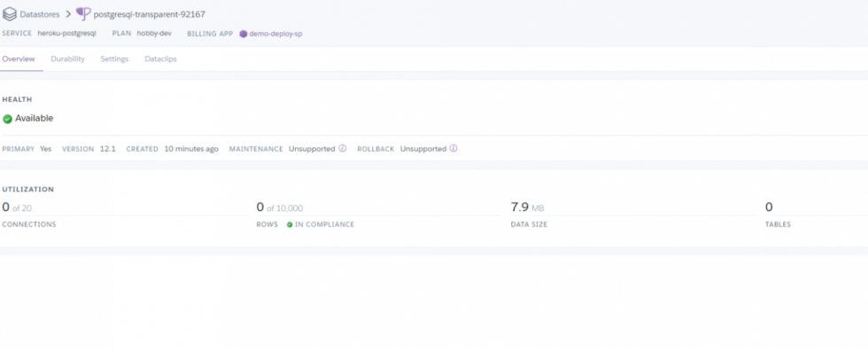The height and width of the screenshot is (349, 868).
Task: Open the demo-deploy-sp billing app link
Action: [275, 34]
